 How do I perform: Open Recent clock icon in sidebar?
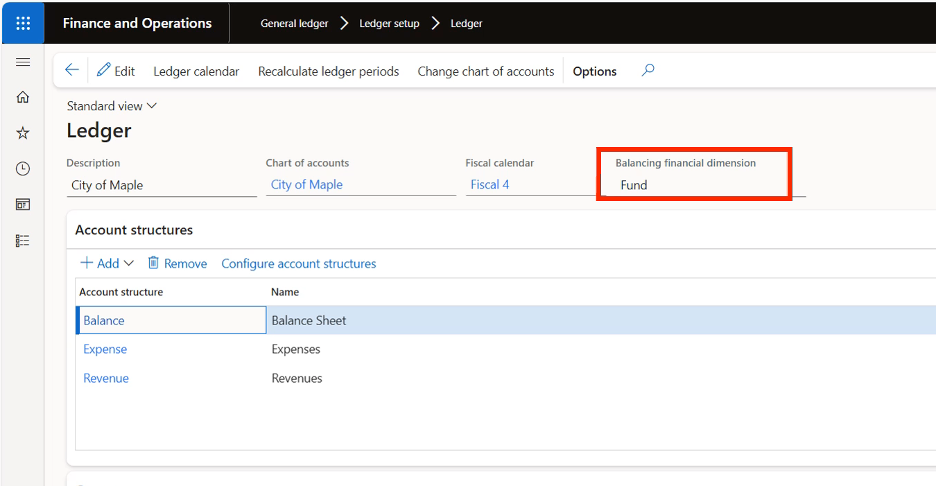tap(23, 168)
